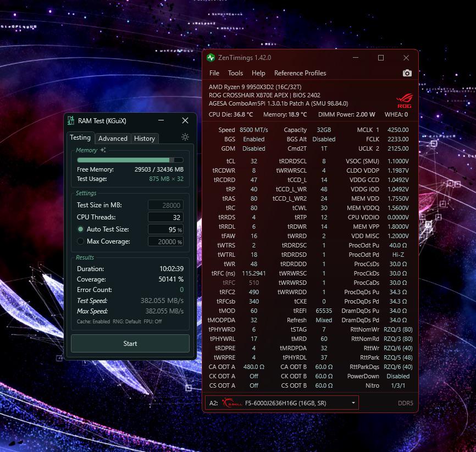Click the Auto Test Size percent field
This screenshot has height=452, width=476.
(165, 230)
